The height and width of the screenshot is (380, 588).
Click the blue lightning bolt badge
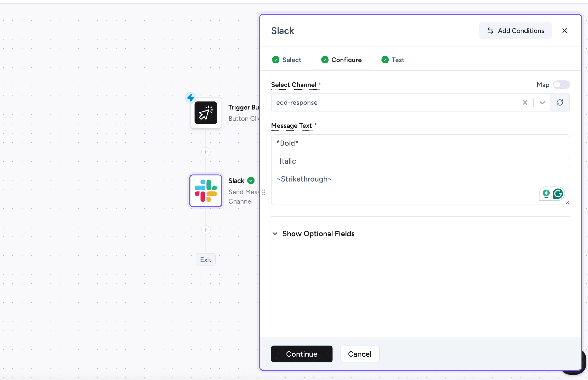(191, 98)
